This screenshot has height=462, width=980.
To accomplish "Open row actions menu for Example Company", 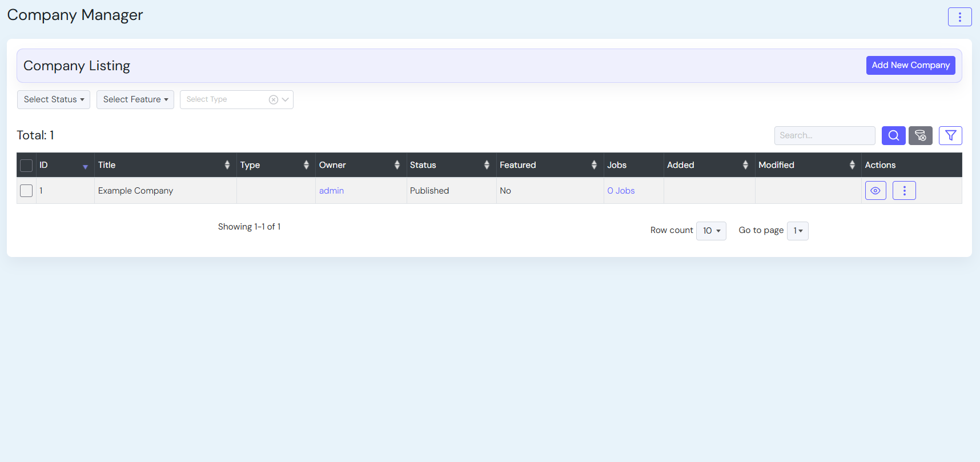I will point(904,191).
